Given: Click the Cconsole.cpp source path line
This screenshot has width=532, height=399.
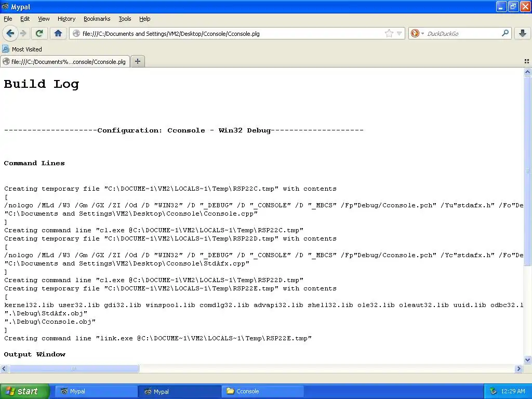Looking at the screenshot, I should point(131,214).
